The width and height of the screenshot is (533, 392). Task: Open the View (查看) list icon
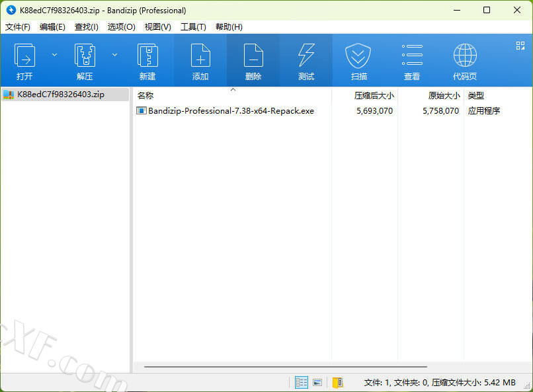(412, 61)
